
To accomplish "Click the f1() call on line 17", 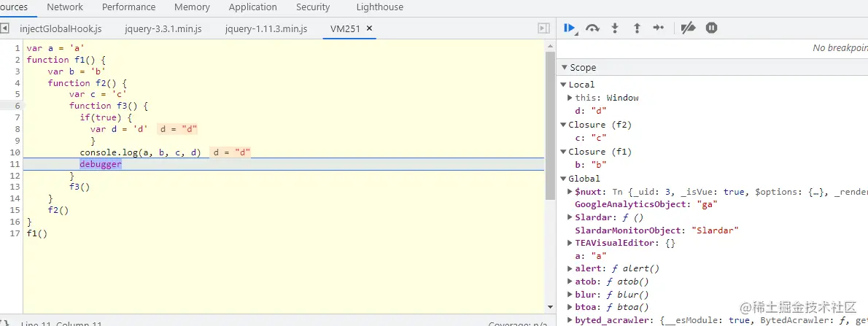I will pyautogui.click(x=36, y=233).
